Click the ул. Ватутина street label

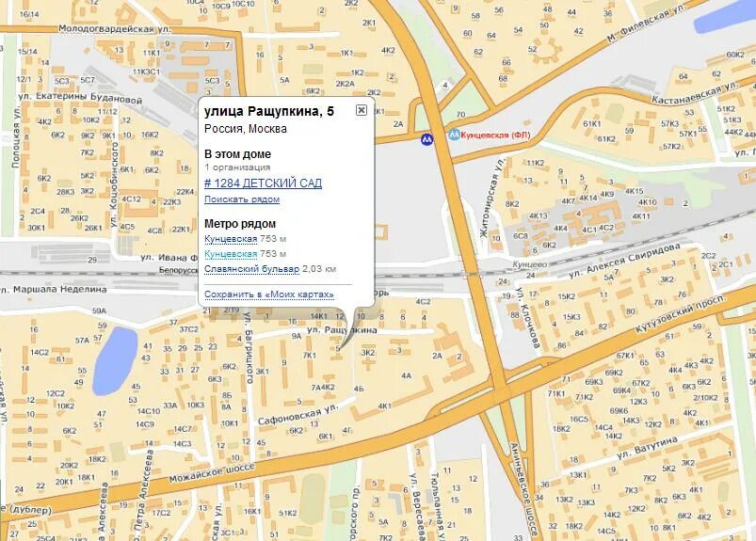(648, 448)
